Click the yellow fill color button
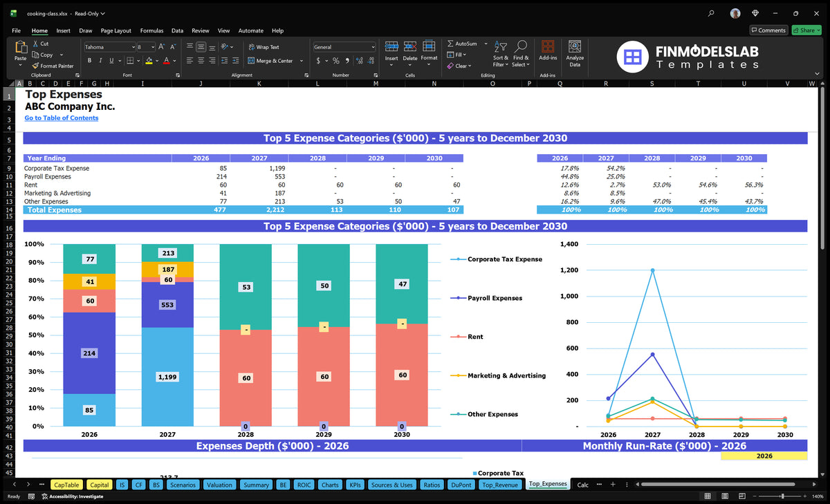Image resolution: width=830 pixels, height=504 pixels. (x=149, y=61)
